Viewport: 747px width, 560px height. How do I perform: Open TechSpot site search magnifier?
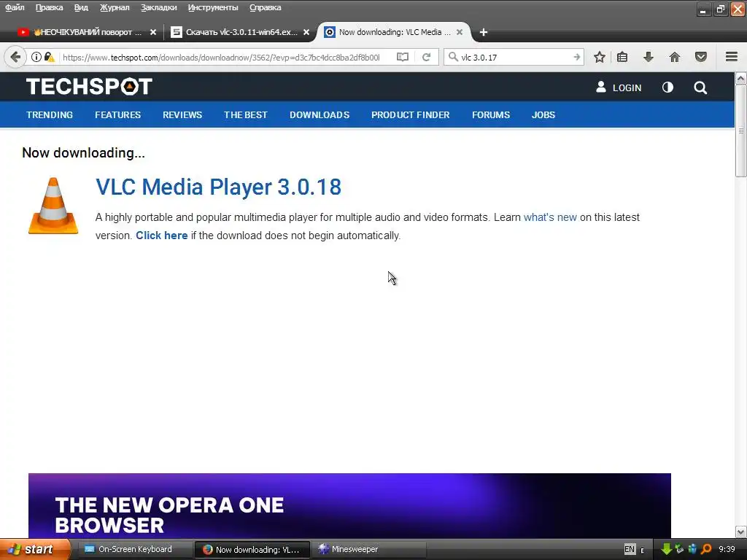click(x=700, y=87)
